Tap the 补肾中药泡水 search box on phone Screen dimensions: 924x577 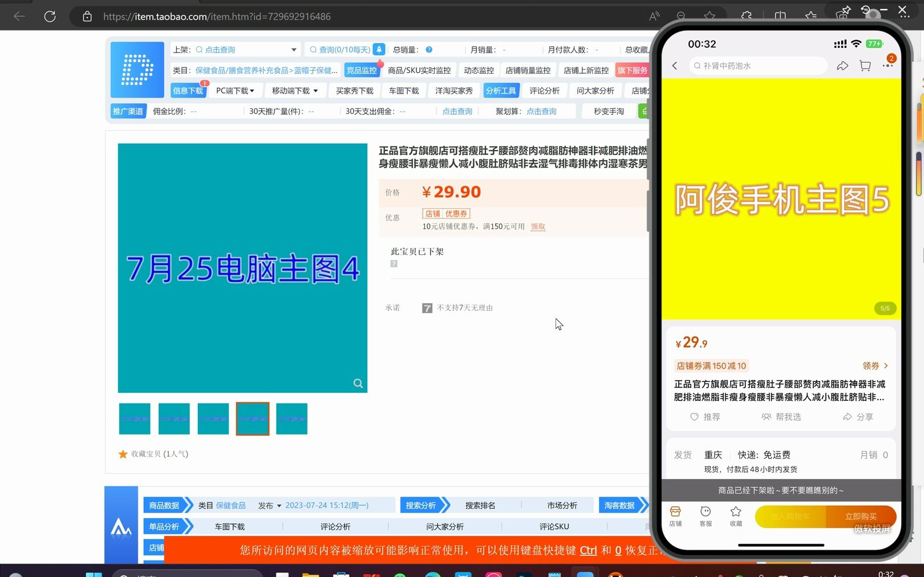(758, 66)
